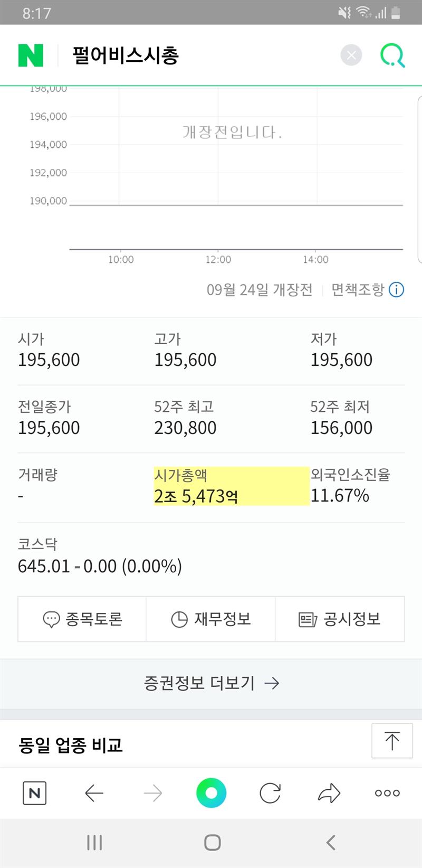422x868 pixels.
Task: Reload page with refresh icon
Action: (x=270, y=793)
